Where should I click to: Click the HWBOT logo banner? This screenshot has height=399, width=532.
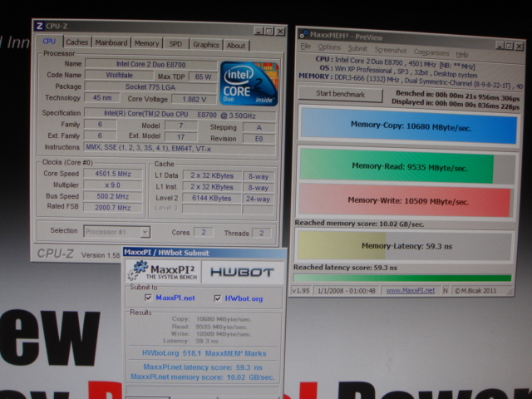pos(242,272)
